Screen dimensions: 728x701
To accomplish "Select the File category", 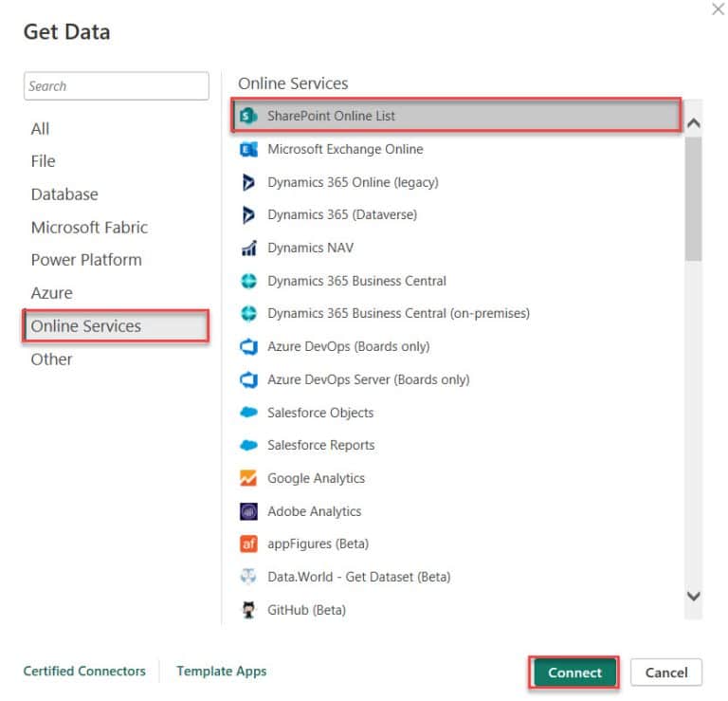I will coord(44,161).
